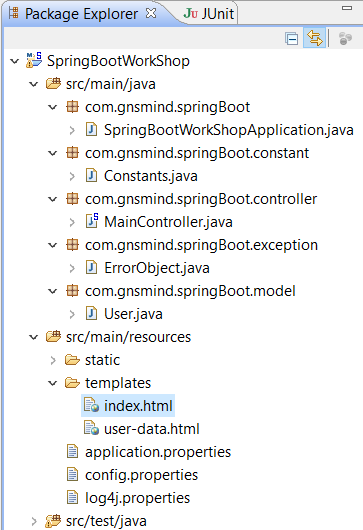Screen dimensions: 363x530
Task: Click the index.html web file icon
Action: click(x=91, y=405)
